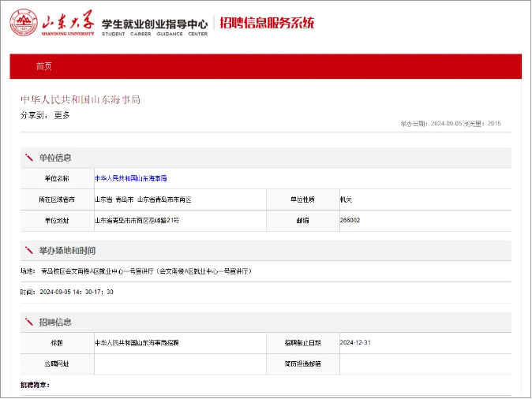
Task: Click the 招聘简章 heading
Action: click(35, 385)
